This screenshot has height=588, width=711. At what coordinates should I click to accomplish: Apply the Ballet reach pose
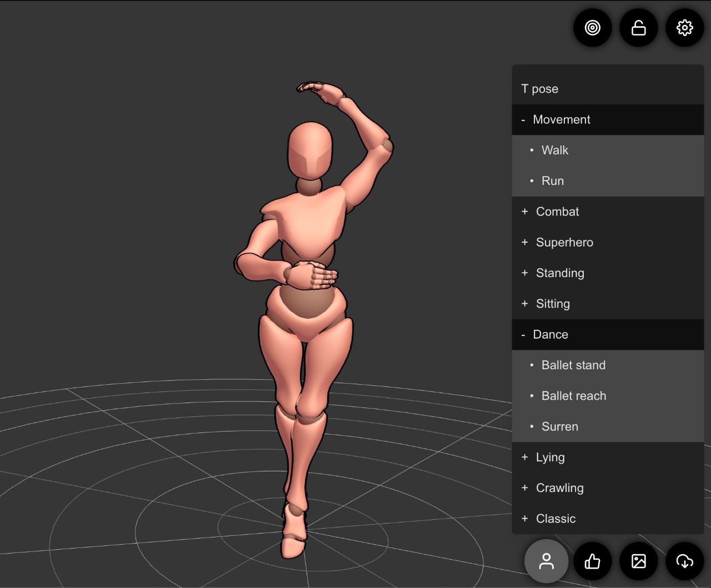click(608, 396)
